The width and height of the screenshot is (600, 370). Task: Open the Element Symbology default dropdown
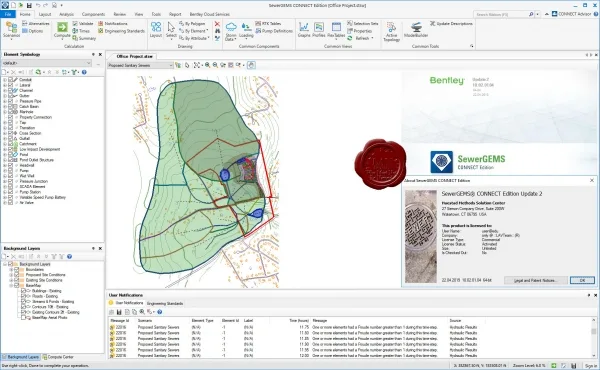[46, 63]
